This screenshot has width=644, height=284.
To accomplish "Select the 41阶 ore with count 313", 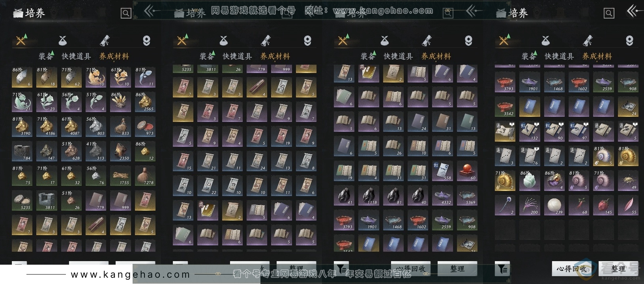I will click(x=96, y=151).
